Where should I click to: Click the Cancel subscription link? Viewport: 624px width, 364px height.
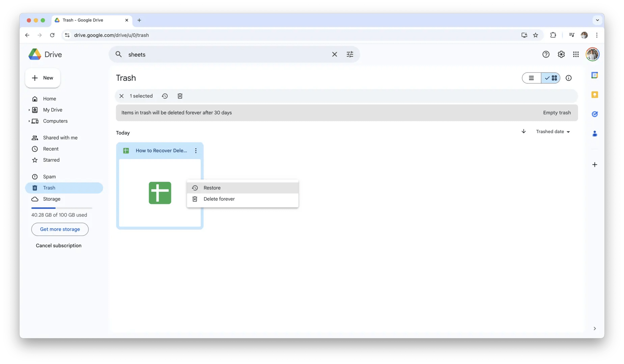click(59, 245)
